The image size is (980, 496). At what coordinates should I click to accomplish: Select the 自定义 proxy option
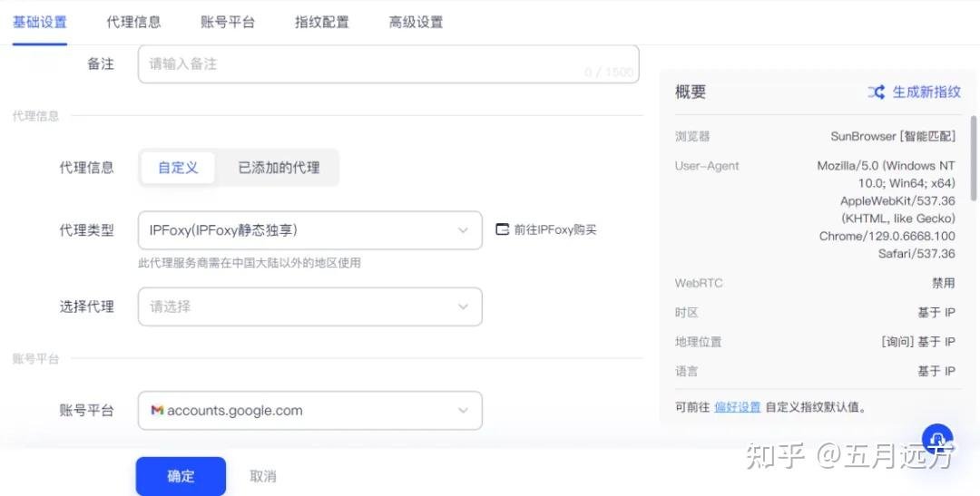coord(178,168)
